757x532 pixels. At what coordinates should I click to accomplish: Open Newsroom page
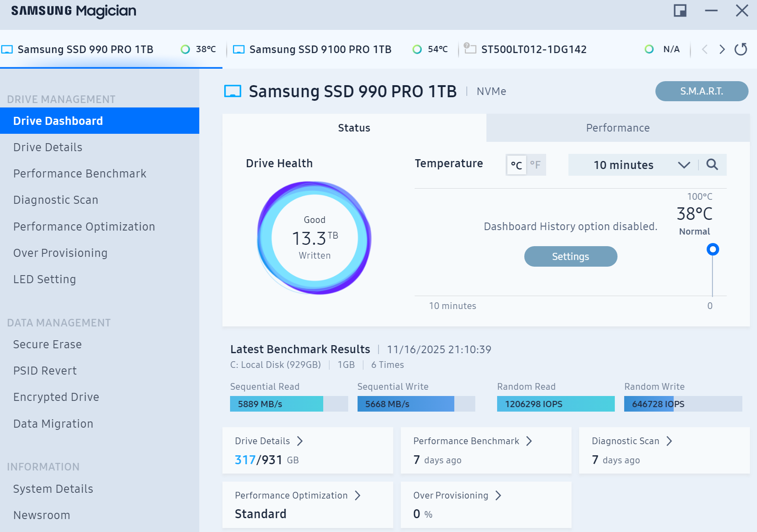click(99, 515)
